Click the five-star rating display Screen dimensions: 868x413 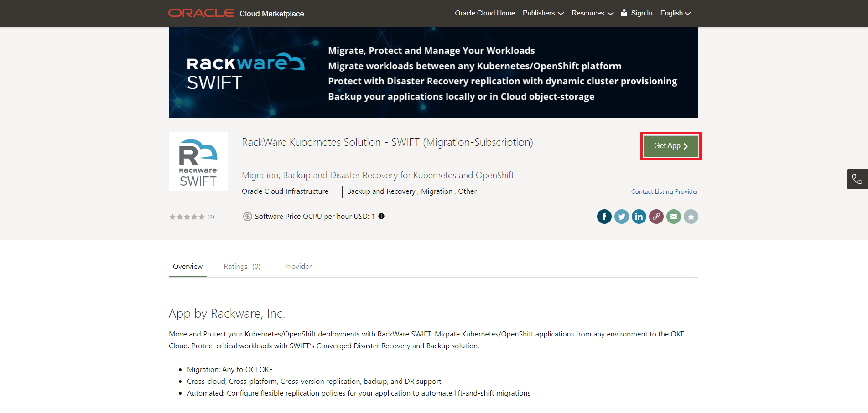(x=187, y=217)
